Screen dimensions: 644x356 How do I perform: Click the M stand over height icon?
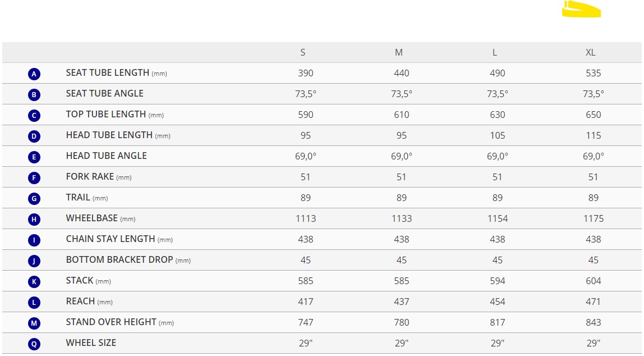tap(34, 323)
